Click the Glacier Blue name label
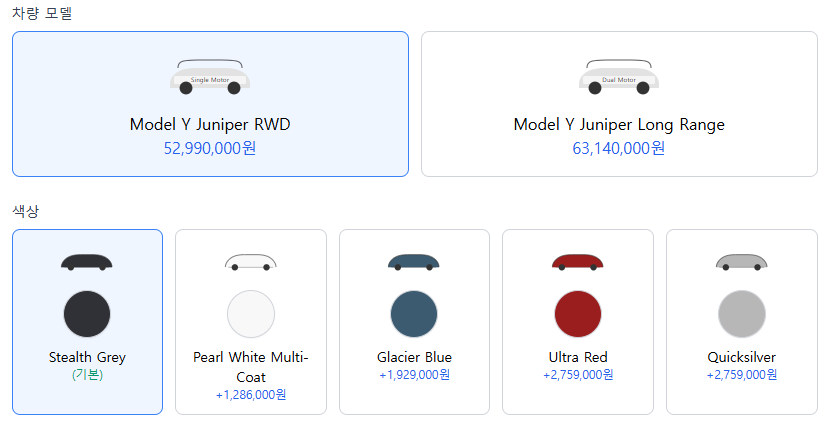Viewport: 831px width, 424px height. [x=414, y=357]
